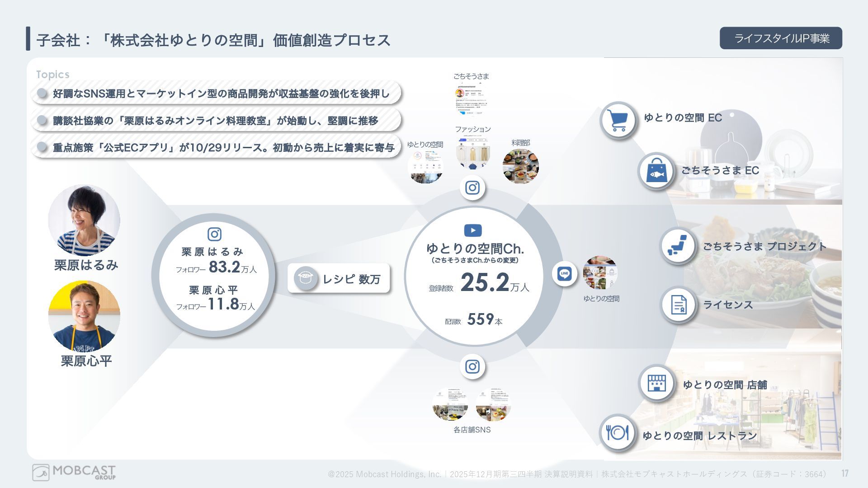Click the Mobcast Group logo
868x488 pixels.
[x=74, y=472]
